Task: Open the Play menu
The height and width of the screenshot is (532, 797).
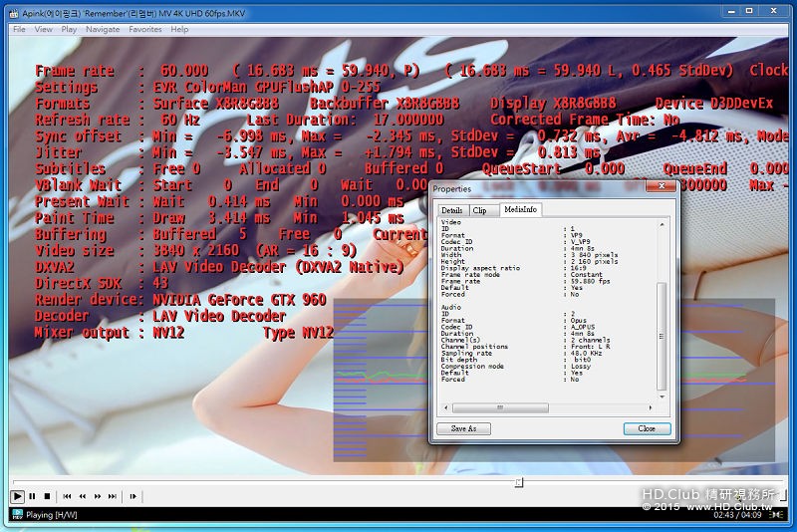Action: click(69, 30)
